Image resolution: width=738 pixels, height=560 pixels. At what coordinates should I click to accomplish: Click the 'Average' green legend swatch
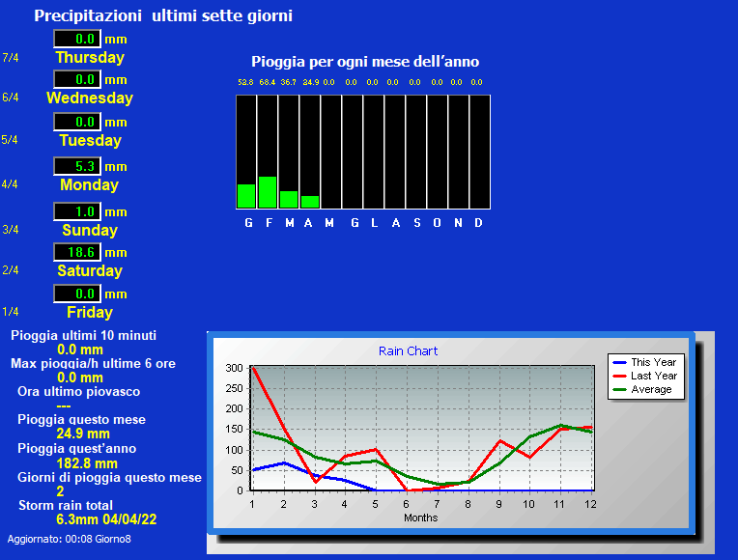click(x=619, y=390)
